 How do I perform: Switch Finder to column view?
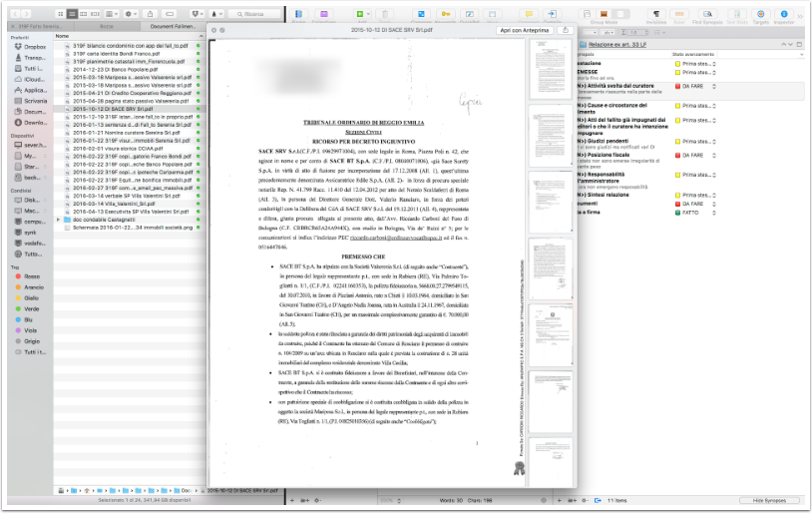click(84, 14)
